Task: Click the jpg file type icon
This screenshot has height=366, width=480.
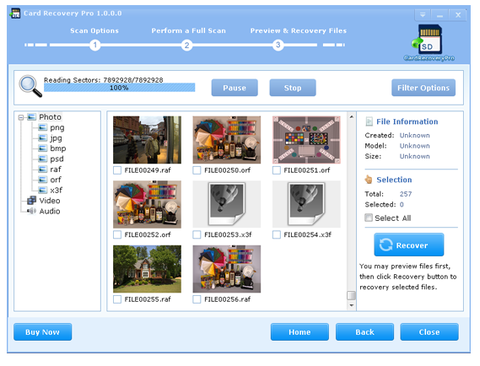Action: point(43,138)
